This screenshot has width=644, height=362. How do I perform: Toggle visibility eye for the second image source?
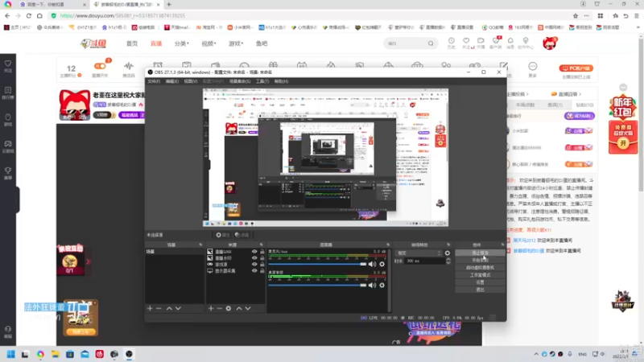click(254, 258)
